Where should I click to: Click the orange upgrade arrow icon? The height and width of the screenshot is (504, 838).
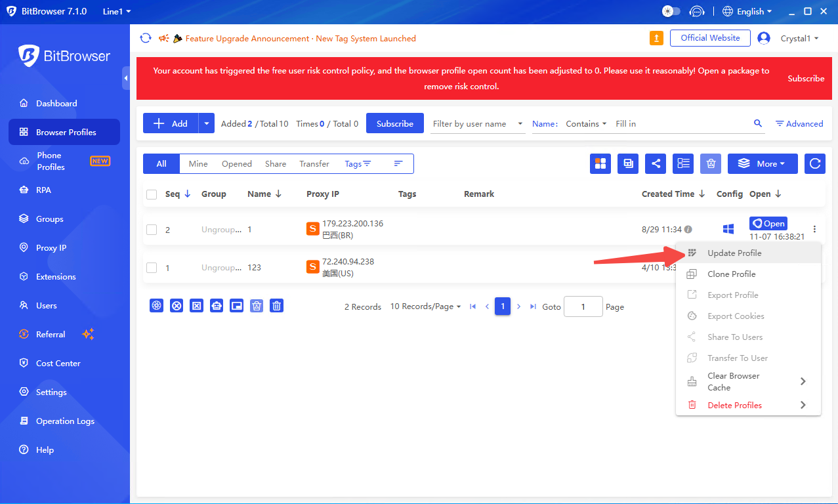point(656,39)
